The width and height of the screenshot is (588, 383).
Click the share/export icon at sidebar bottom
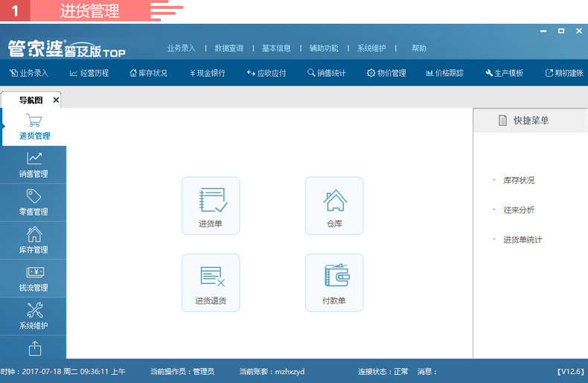click(x=35, y=348)
